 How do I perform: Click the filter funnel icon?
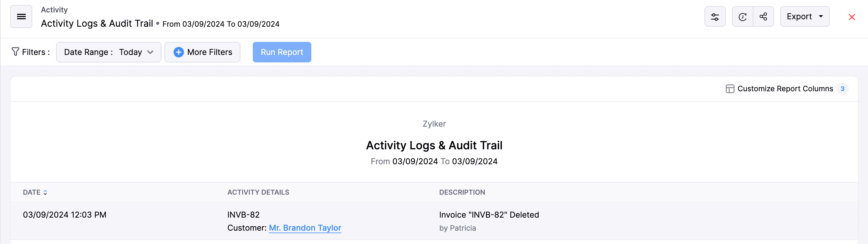tap(15, 52)
